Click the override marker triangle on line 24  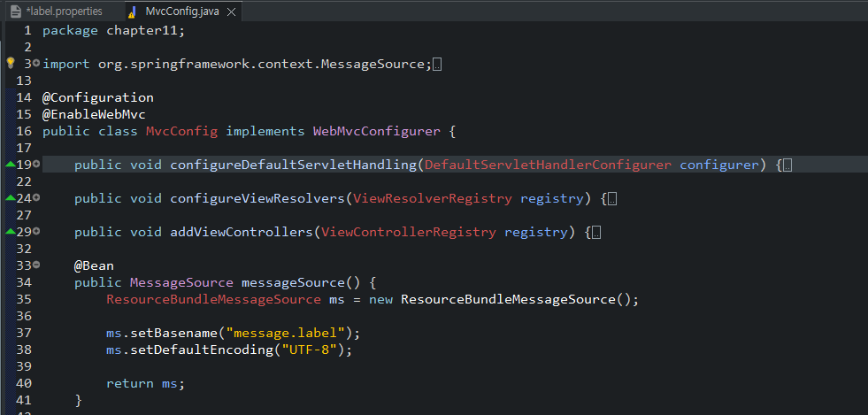[x=10, y=197]
